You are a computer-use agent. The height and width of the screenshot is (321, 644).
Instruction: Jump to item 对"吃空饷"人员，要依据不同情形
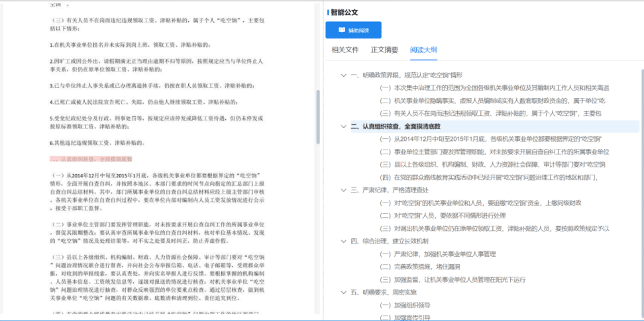click(443, 216)
